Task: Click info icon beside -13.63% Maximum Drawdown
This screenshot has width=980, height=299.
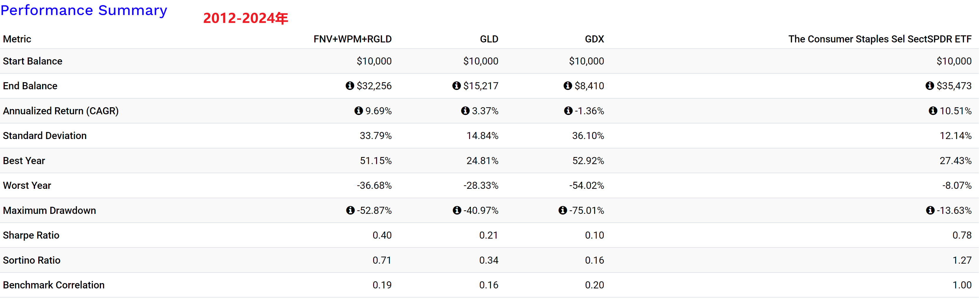Action: [x=930, y=211]
